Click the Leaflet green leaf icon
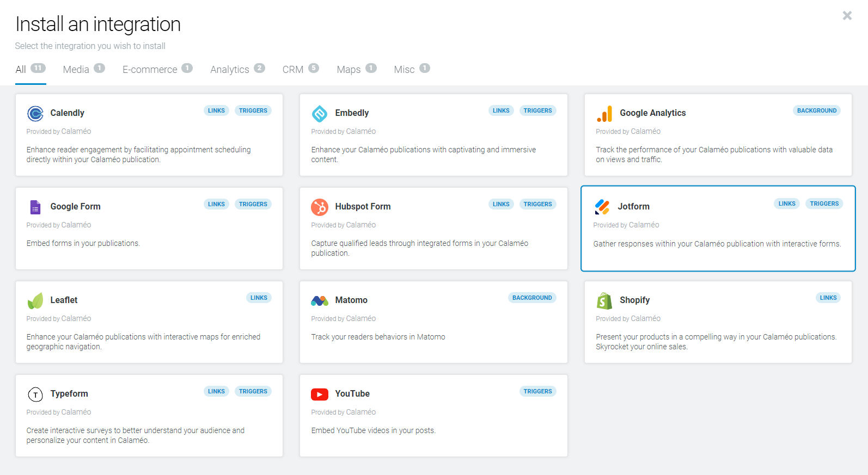Screen dimensions: 868x475 [35, 300]
